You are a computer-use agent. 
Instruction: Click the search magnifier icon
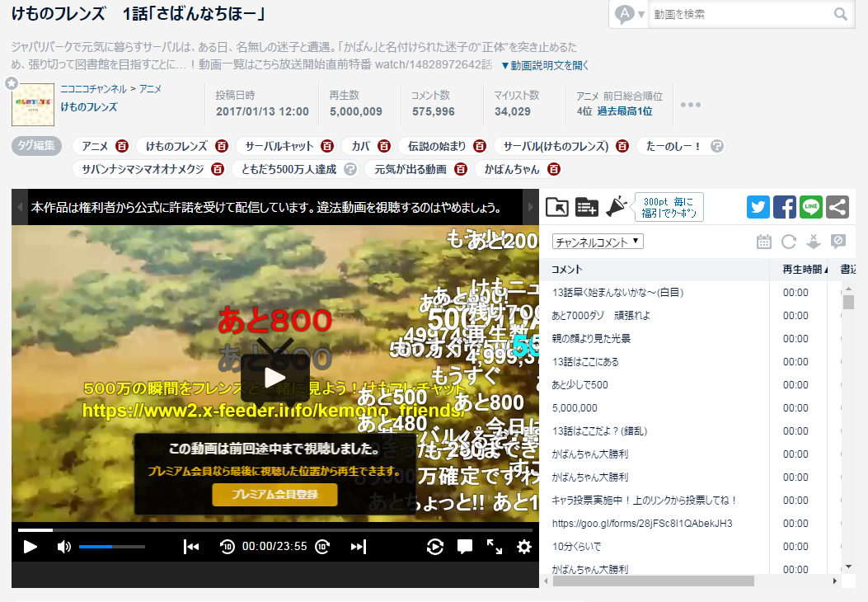pos(840,14)
